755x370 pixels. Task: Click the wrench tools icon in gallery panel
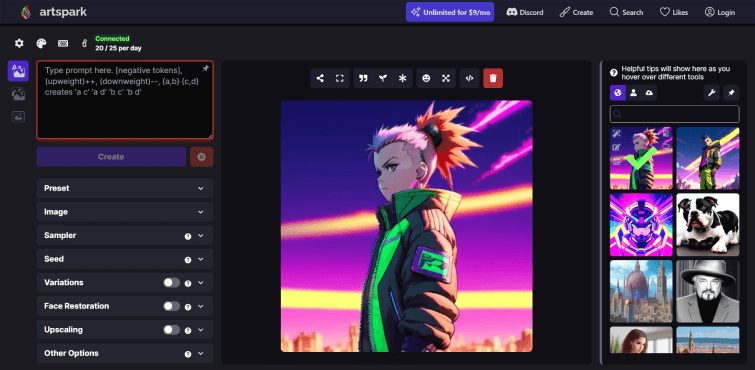click(x=712, y=92)
